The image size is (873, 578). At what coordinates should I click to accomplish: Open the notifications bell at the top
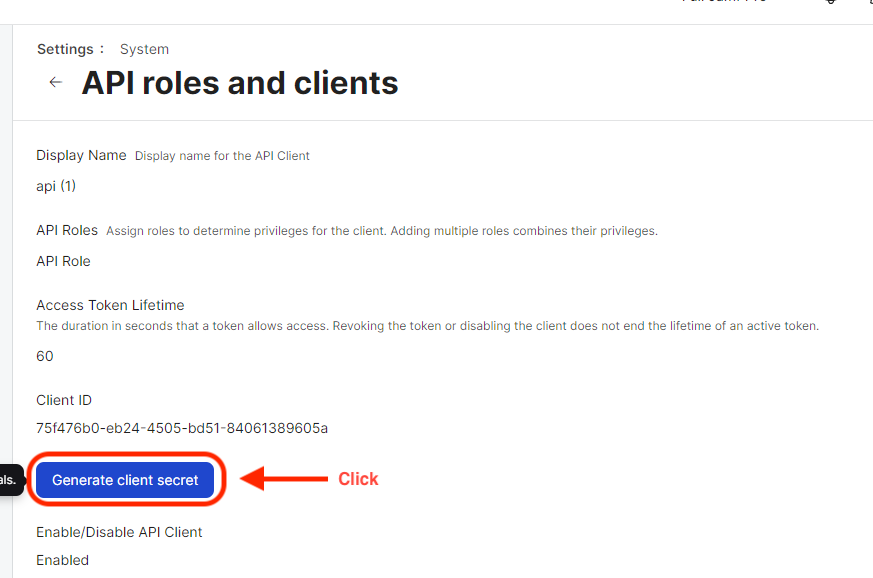tap(829, 4)
